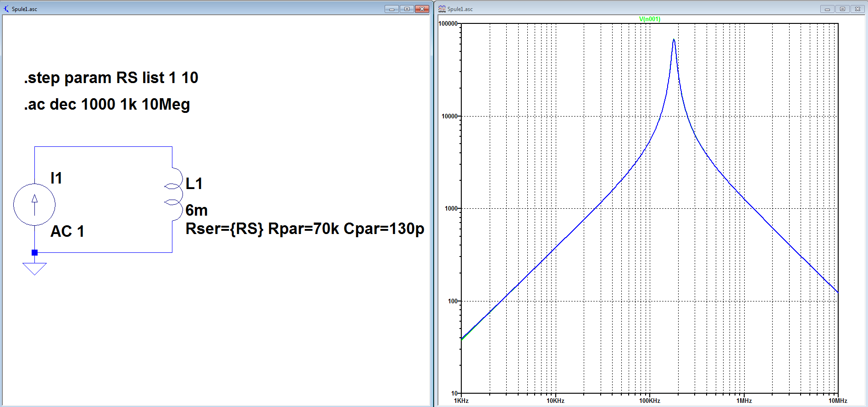Click the 1KHz x-axis label
The height and width of the screenshot is (407, 868).
tap(461, 401)
